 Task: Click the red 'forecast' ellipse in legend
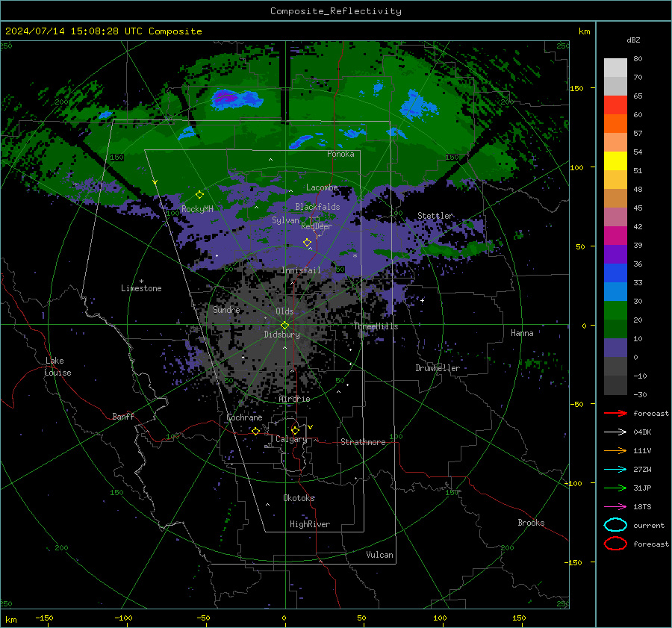pyautogui.click(x=615, y=544)
